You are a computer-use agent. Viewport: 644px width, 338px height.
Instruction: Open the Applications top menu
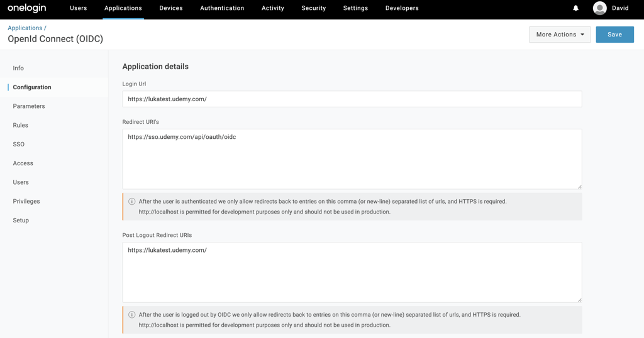click(123, 8)
